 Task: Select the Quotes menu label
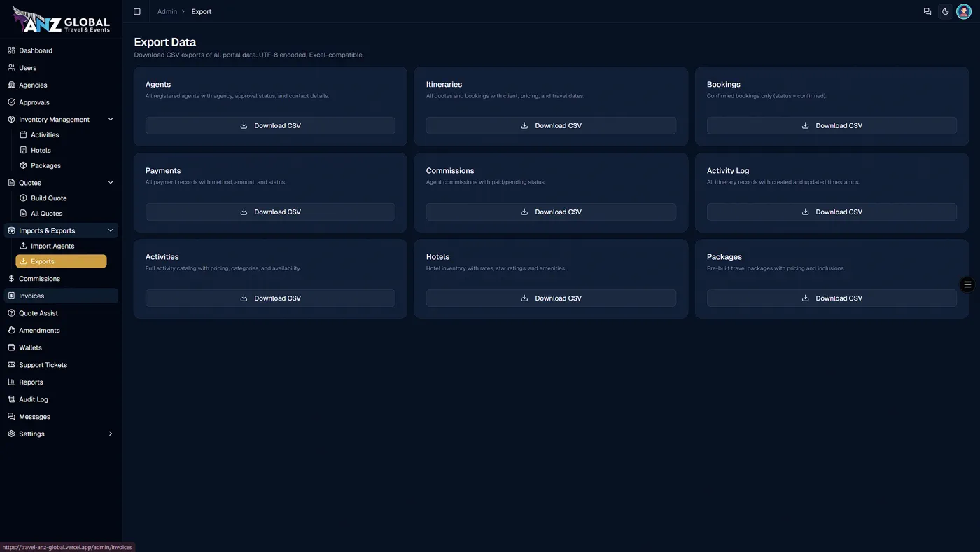click(x=30, y=183)
